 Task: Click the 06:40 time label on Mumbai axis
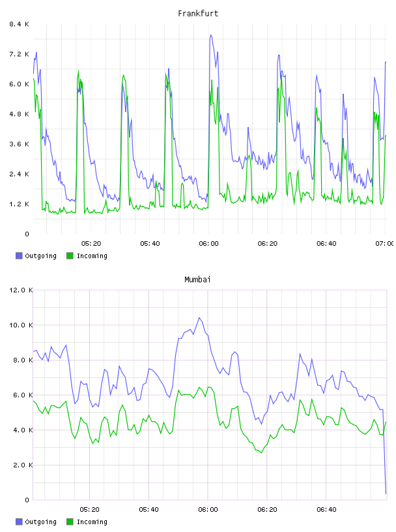(326, 510)
